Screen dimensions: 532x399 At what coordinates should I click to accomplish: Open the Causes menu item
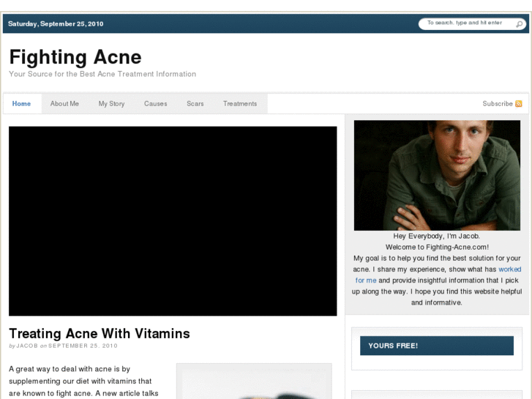156,103
